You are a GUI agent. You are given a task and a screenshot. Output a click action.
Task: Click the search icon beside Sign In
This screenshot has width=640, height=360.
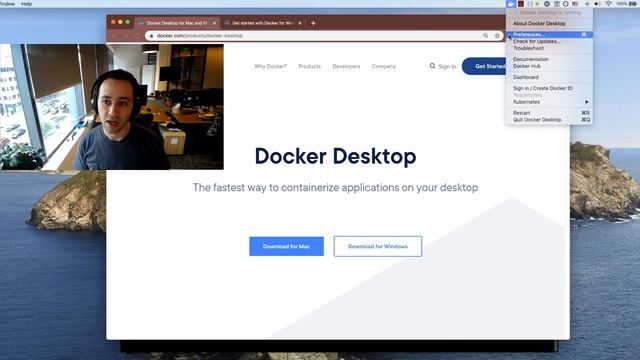[432, 66]
